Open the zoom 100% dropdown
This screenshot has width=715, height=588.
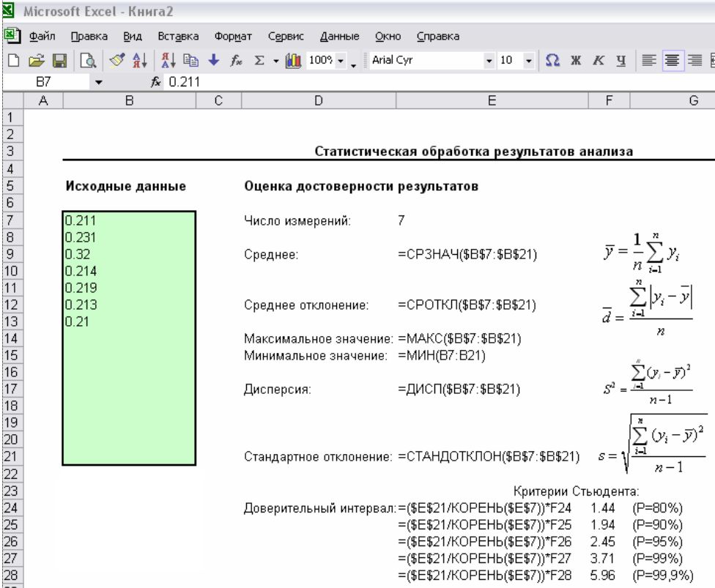pyautogui.click(x=341, y=61)
